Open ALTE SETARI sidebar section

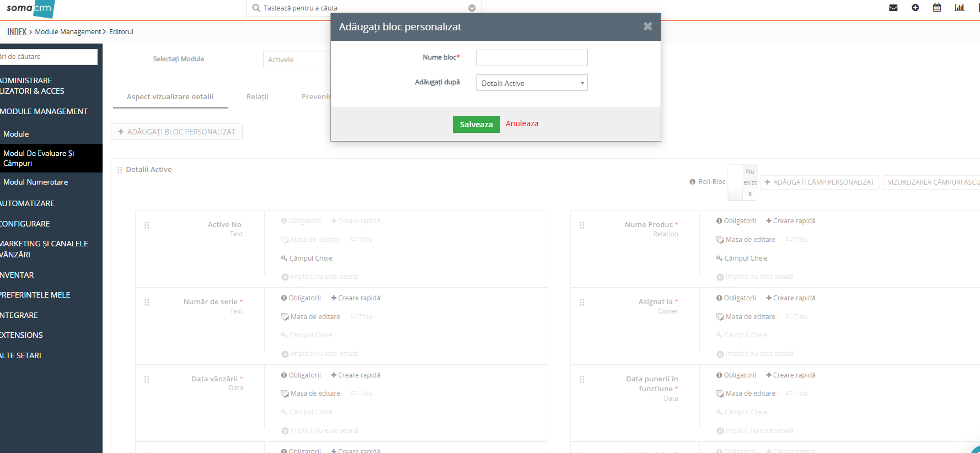click(21, 355)
